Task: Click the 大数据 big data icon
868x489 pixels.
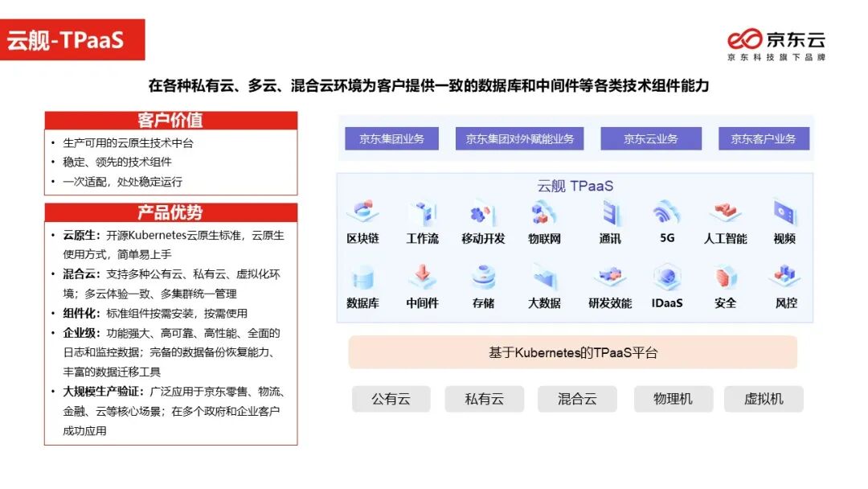Action: click(544, 277)
